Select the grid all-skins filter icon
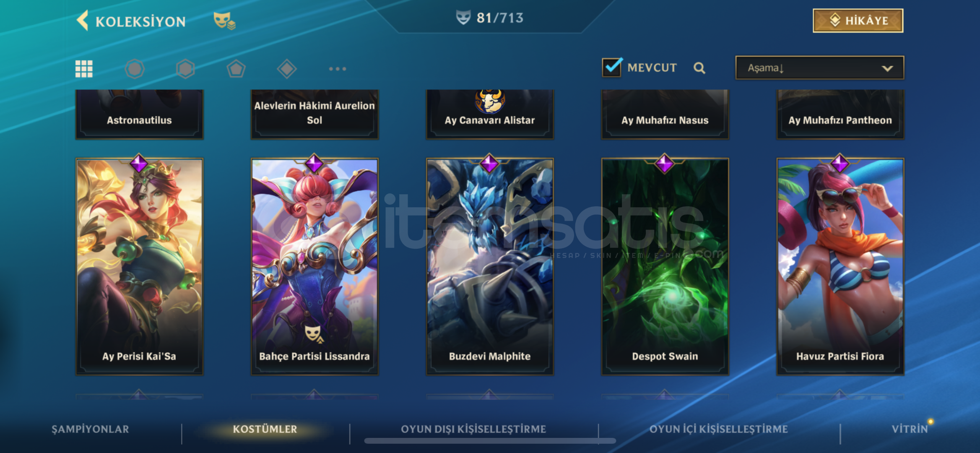 [84, 69]
